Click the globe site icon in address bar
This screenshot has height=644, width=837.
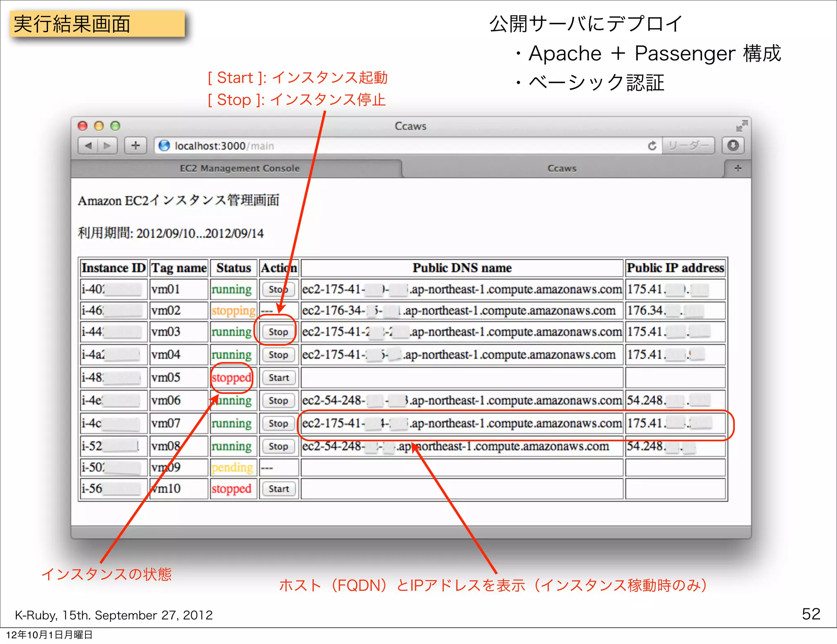164,145
